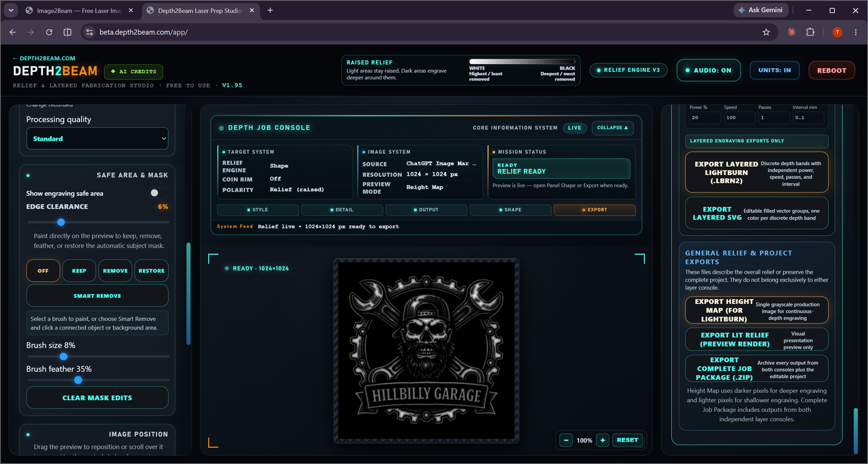
Task: Click the Edge Clearance slider
Action: (97, 222)
